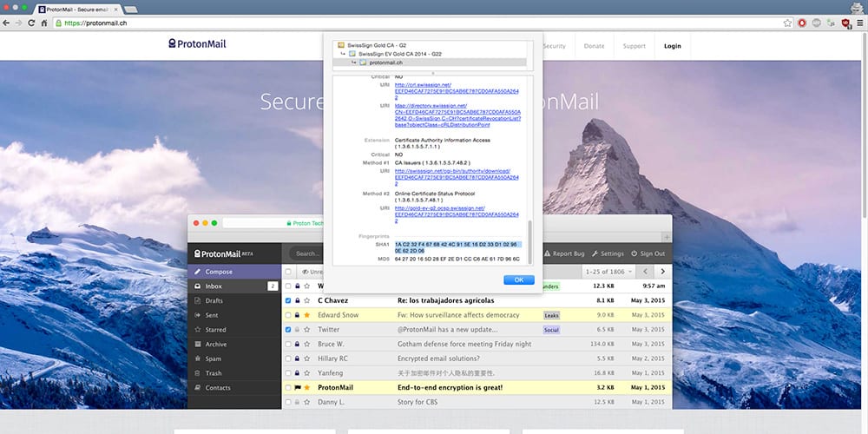Click the ProtonMail Search field

tap(306, 253)
